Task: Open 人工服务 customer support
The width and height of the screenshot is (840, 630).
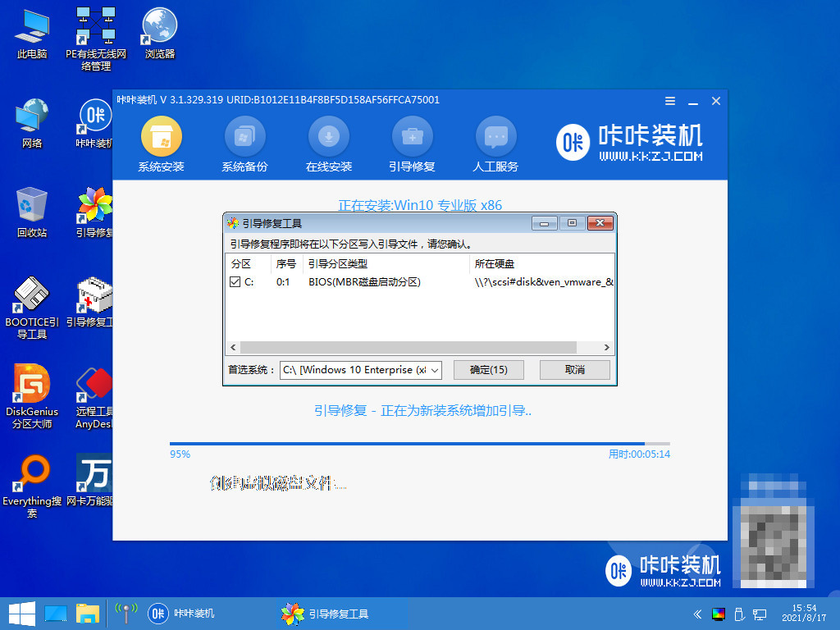Action: pos(495,138)
